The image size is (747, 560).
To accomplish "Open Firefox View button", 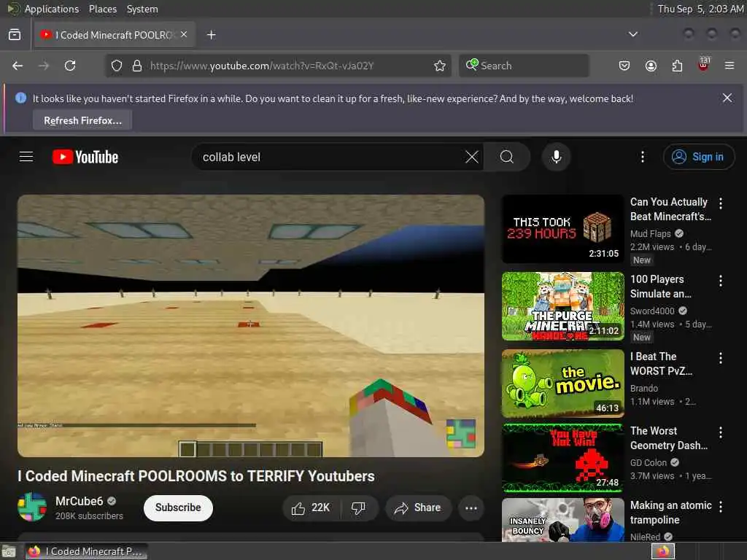I will click(15, 35).
